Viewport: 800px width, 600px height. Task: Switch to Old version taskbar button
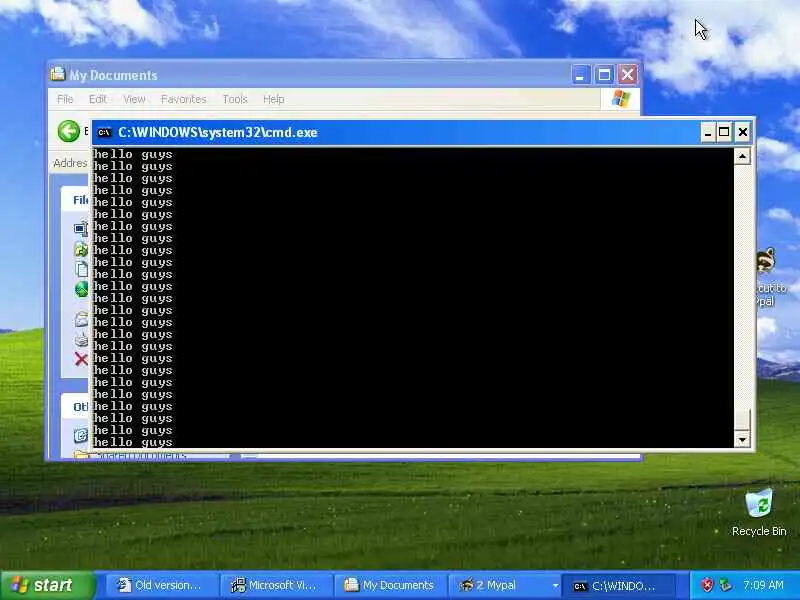coord(162,585)
